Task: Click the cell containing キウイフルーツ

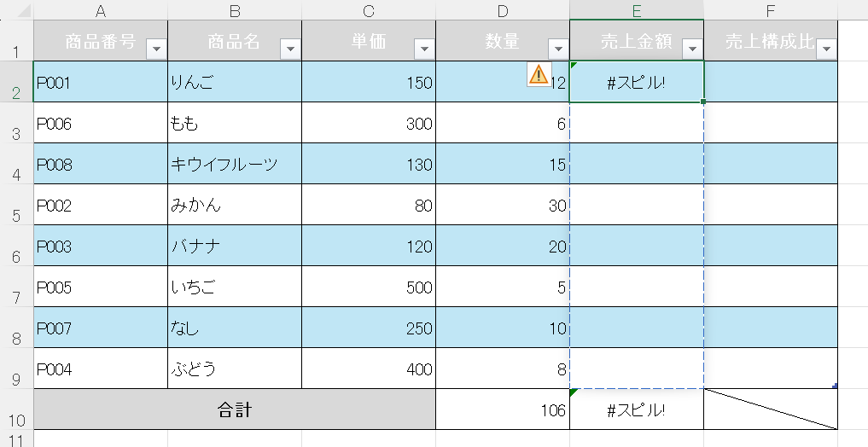Action: tap(234, 164)
